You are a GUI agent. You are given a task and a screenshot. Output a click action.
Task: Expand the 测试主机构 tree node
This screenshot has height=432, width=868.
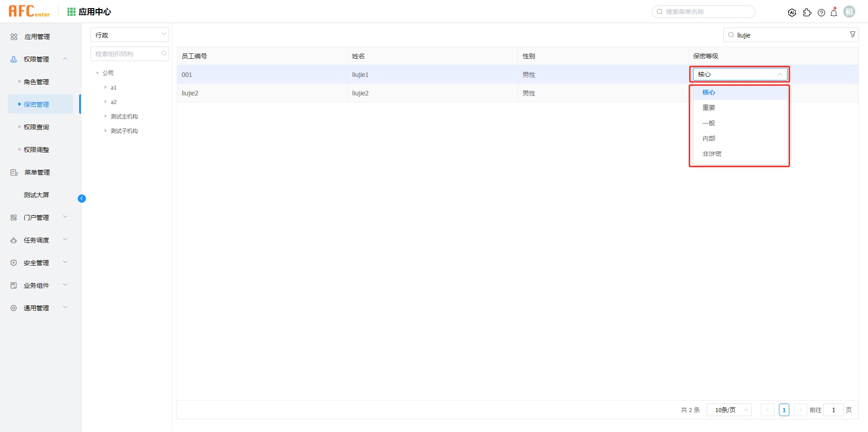tap(106, 116)
